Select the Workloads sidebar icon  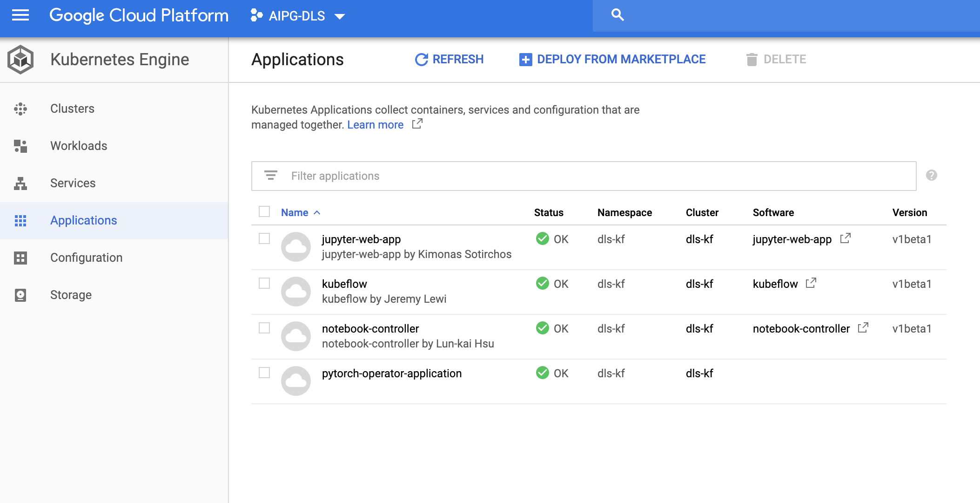pyautogui.click(x=20, y=146)
